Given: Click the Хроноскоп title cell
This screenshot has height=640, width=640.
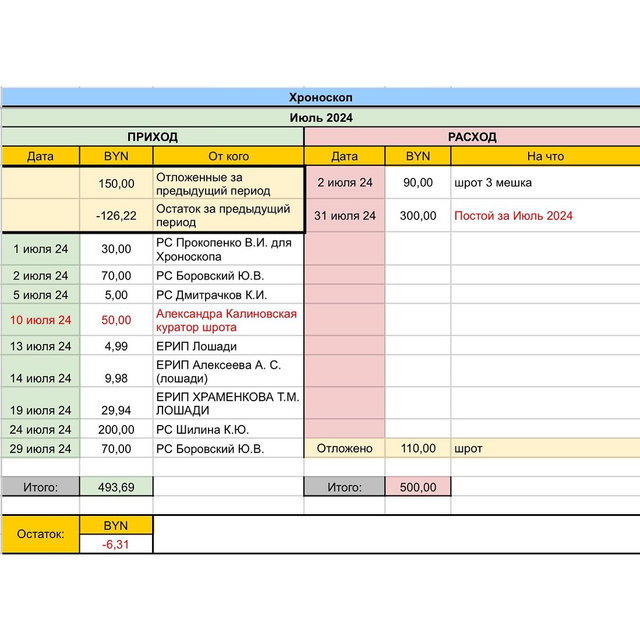Looking at the screenshot, I should [x=320, y=97].
